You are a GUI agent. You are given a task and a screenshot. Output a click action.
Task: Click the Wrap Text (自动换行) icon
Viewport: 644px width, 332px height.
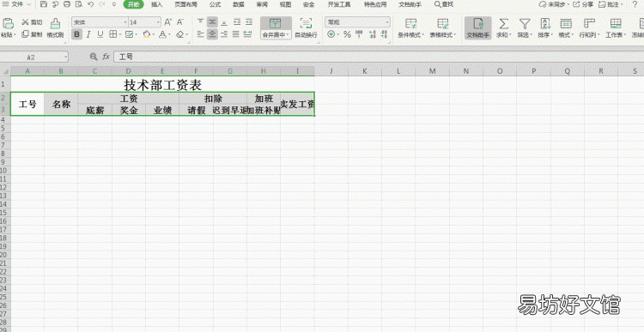[x=306, y=23]
